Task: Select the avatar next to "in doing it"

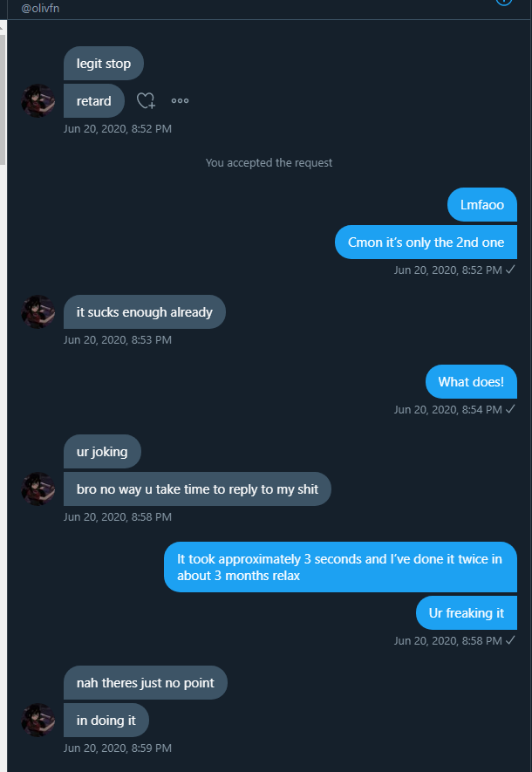Action: 38,721
